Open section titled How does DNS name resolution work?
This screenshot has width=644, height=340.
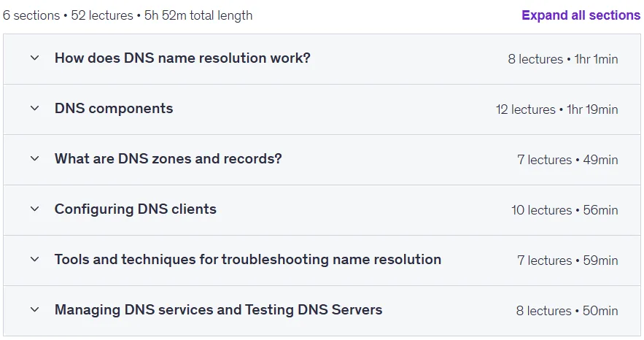(x=182, y=58)
